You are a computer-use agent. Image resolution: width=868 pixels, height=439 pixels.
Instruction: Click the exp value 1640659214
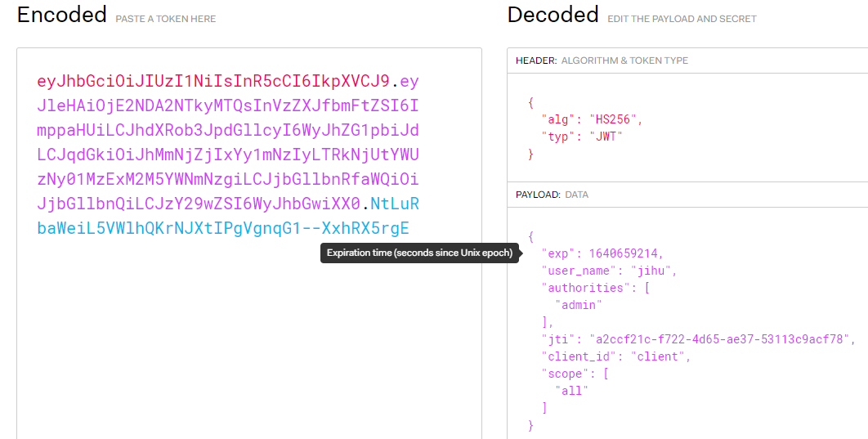[x=623, y=253]
